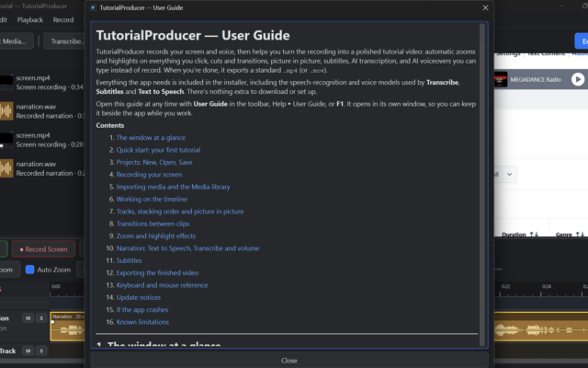
Task: Toggle the Auto Zoom checkbox
Action: tap(29, 270)
